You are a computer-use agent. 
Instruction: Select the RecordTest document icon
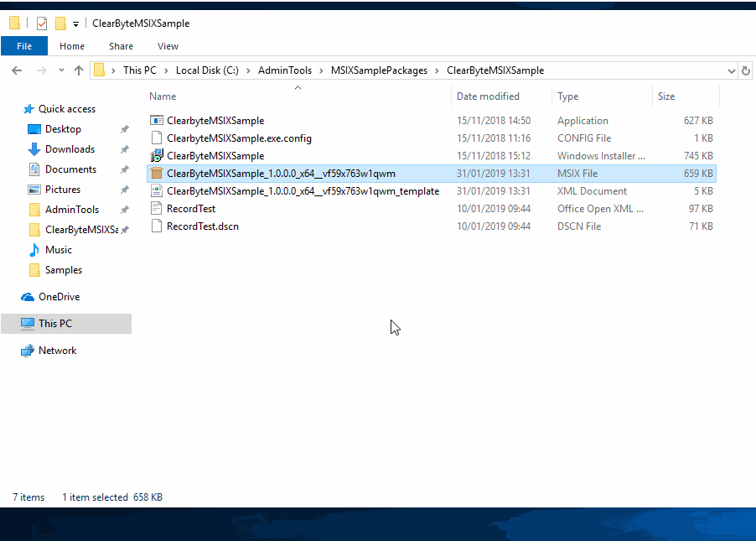click(x=156, y=209)
